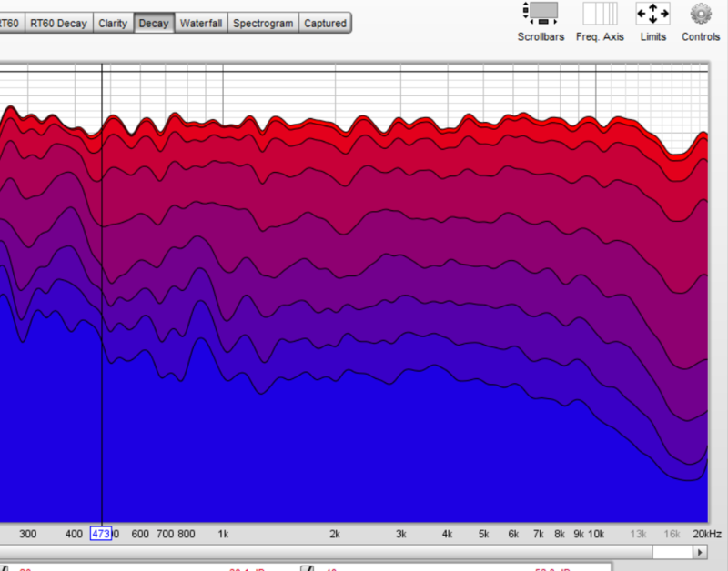728x571 pixels.
Task: Switch to the Waterfall tab
Action: [200, 23]
